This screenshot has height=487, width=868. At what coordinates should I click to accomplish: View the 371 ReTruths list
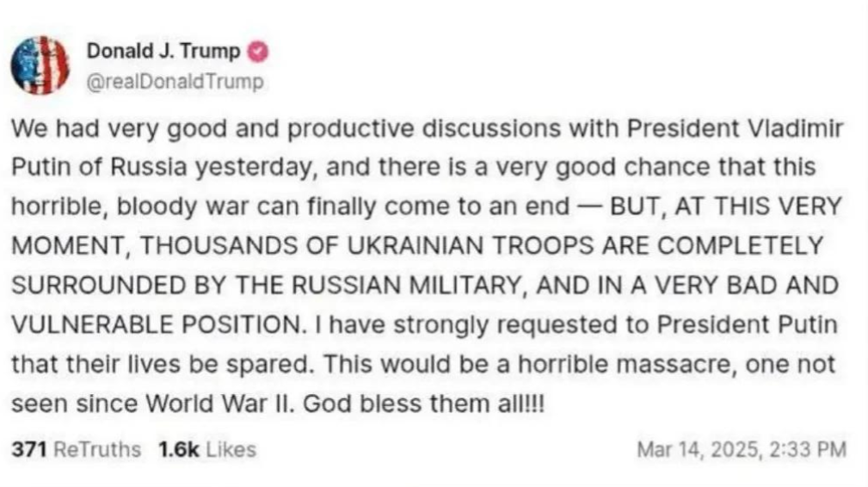click(77, 449)
